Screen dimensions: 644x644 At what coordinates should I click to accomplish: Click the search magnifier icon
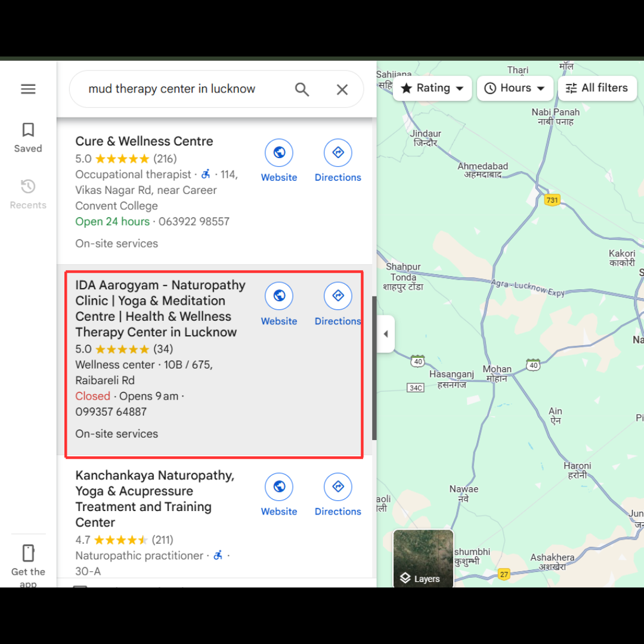tap(302, 89)
